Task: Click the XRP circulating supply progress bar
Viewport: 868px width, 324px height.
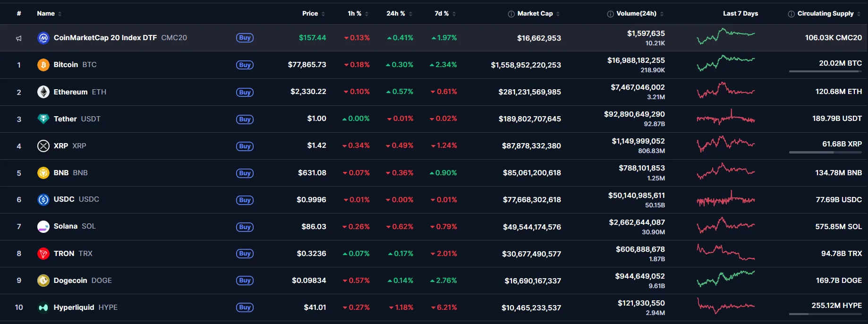Action: coord(825,153)
